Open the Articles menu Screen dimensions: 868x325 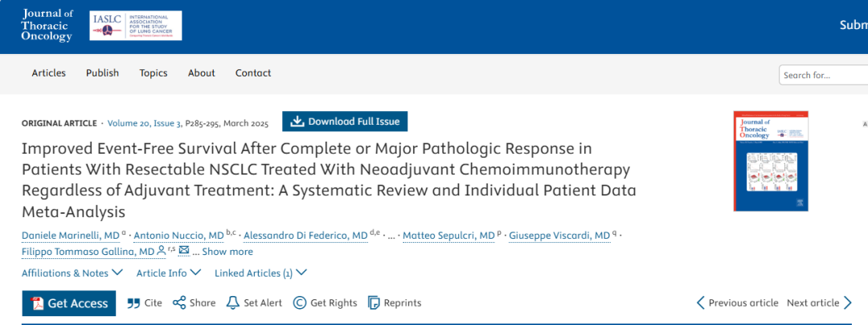pos(49,73)
